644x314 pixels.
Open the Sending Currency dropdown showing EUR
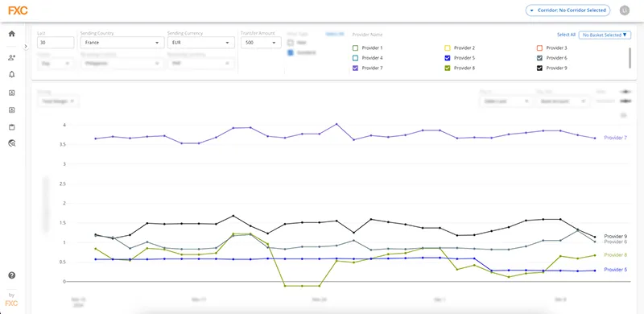click(x=200, y=43)
